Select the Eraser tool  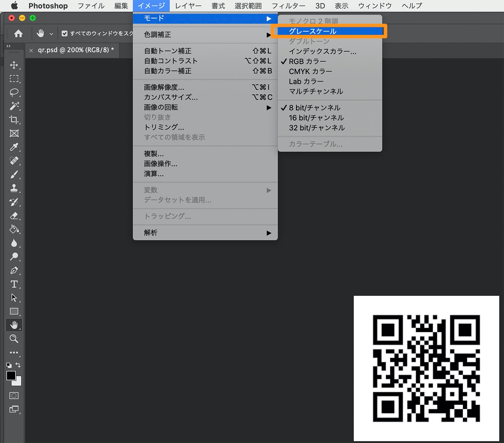click(x=14, y=216)
